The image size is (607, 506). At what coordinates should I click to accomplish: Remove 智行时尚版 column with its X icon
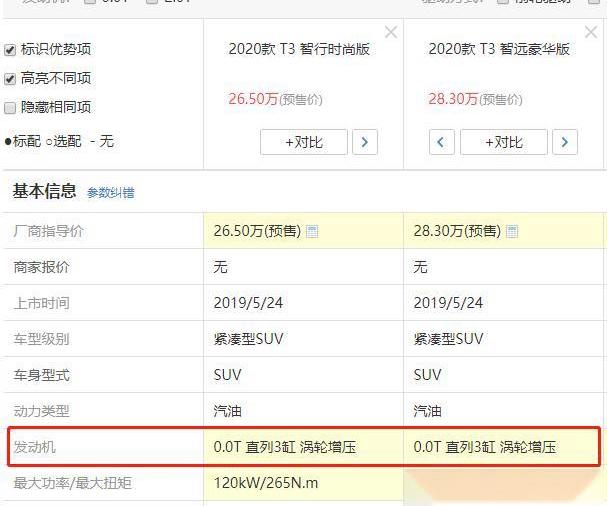391,32
